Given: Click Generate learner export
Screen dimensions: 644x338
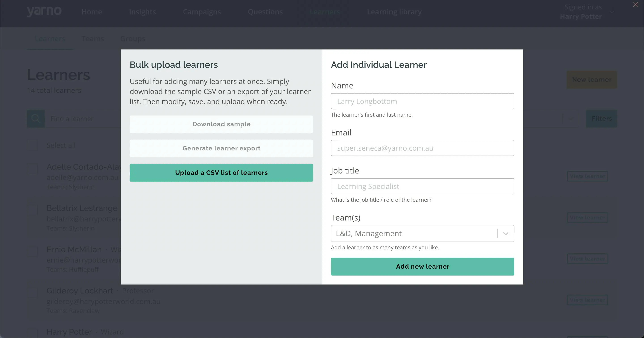Looking at the screenshot, I should tap(221, 148).
